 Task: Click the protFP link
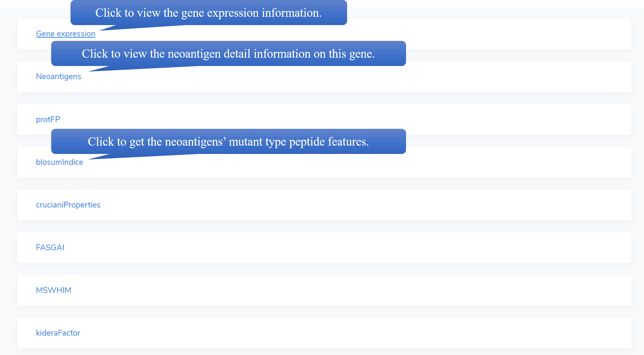48,120
